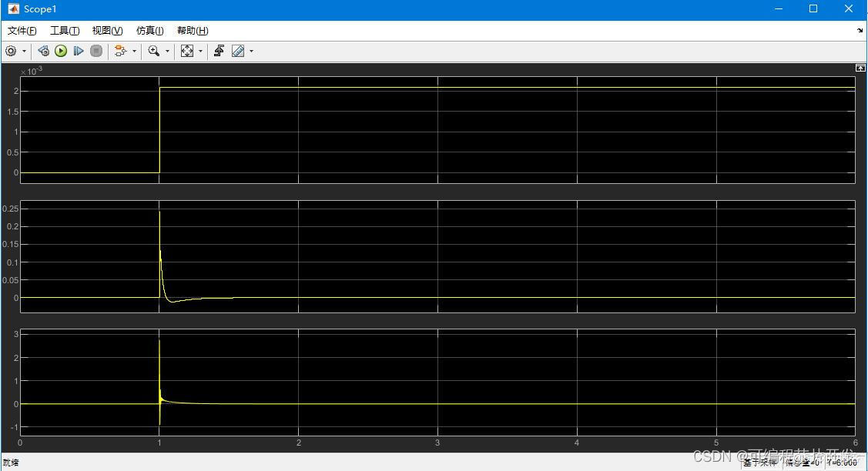Click the maximize axes icon above top plot
This screenshot has width=868, height=471.
860,68
